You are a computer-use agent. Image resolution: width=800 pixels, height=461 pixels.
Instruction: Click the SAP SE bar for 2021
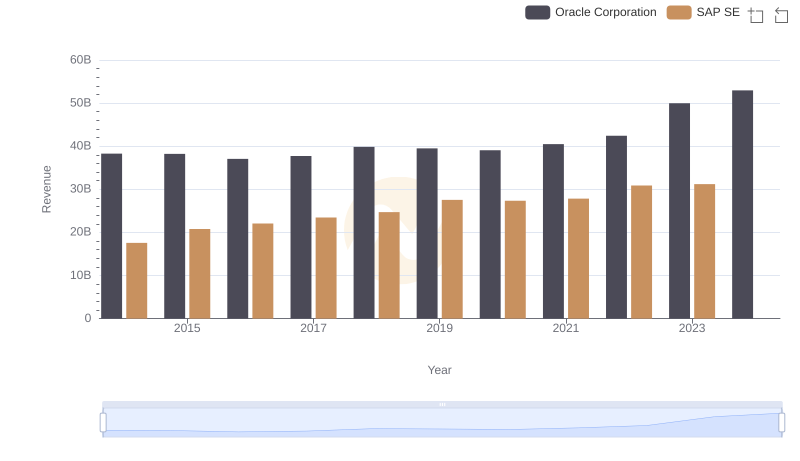pos(579,259)
